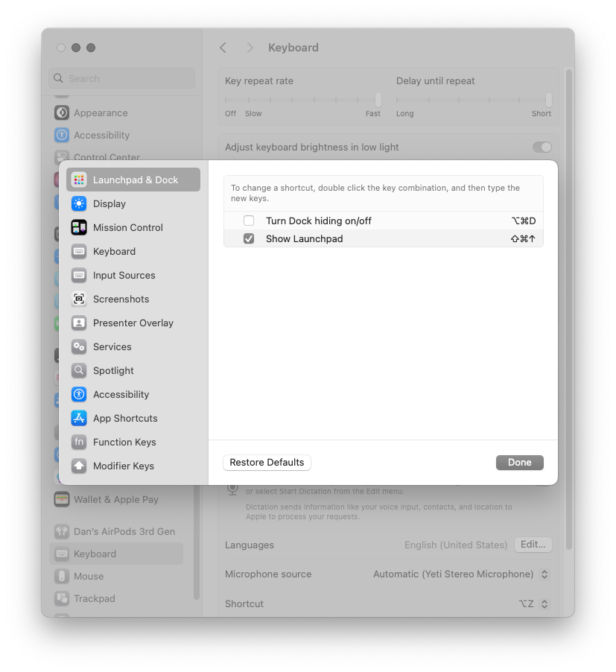Click the Services gears icon
The height and width of the screenshot is (672, 616).
click(79, 346)
